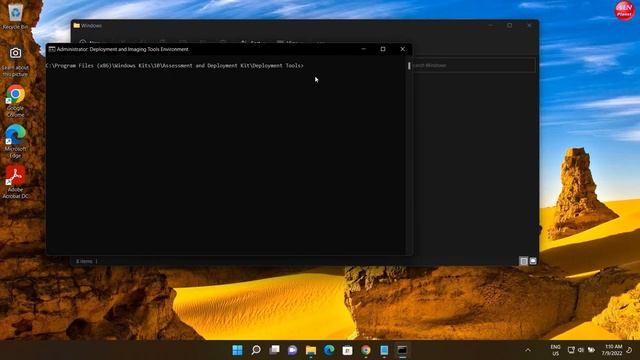Image resolution: width=640 pixels, height=360 pixels.
Task: Open the Learn about this picture icon
Action: 15,61
